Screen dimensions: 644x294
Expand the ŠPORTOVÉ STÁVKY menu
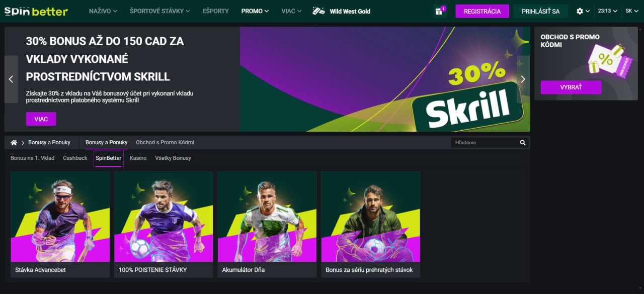160,11
